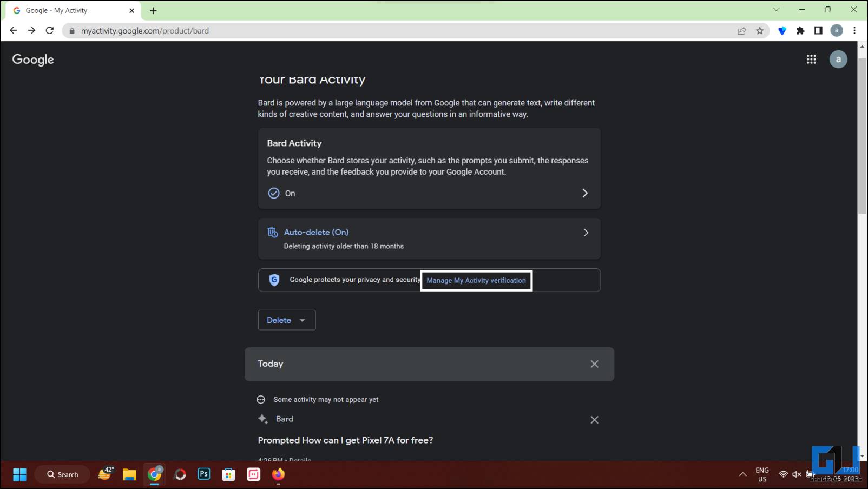This screenshot has width=868, height=489.
Task: Open the circular app icon next to Chrome
Action: click(180, 474)
